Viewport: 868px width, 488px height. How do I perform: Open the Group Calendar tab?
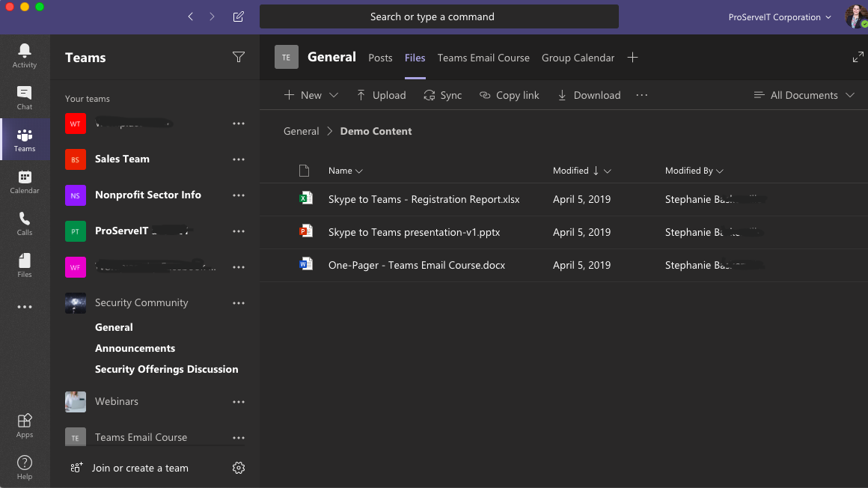[x=578, y=58]
